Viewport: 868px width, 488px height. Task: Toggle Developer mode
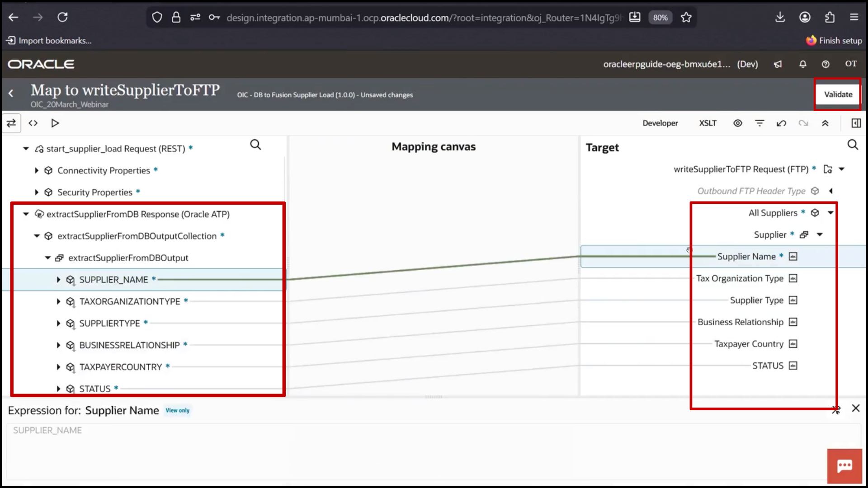(x=660, y=123)
